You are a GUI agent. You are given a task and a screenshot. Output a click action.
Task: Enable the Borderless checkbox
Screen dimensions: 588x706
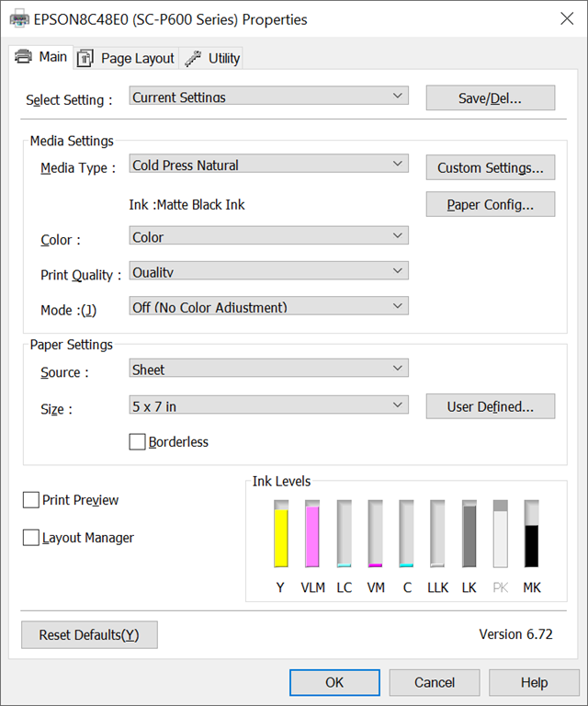[137, 441]
